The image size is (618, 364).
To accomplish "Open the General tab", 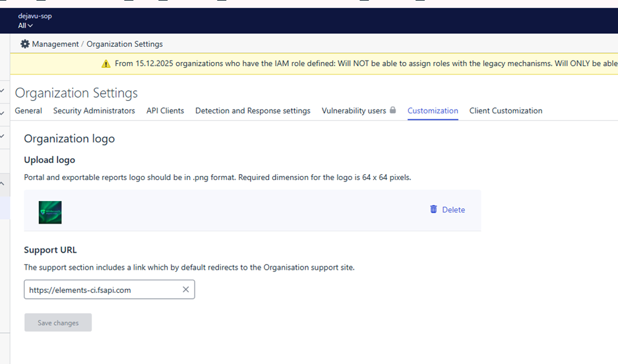I will coord(28,111).
